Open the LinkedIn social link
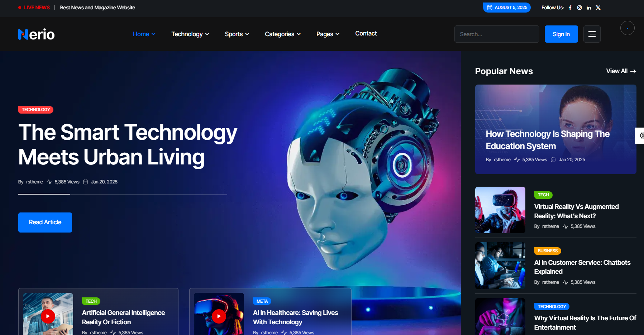Viewport: 644px width, 335px height. (x=589, y=8)
